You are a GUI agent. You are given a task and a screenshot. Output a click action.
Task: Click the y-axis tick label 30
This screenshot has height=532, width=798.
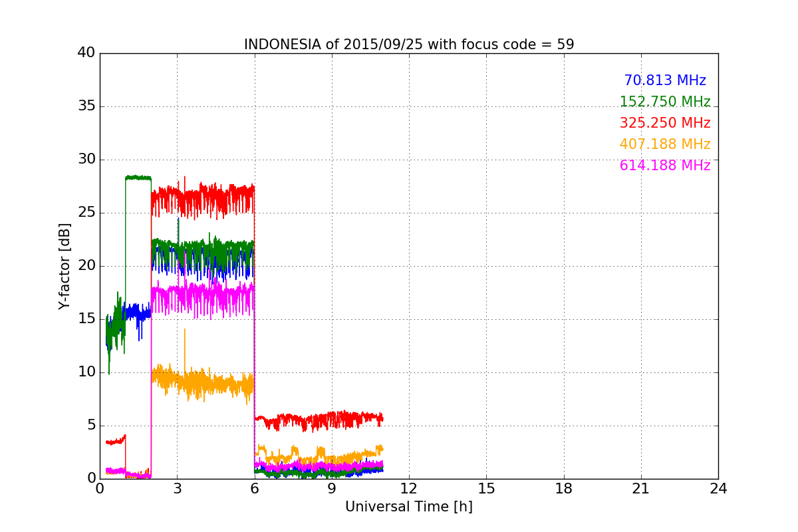click(86, 160)
